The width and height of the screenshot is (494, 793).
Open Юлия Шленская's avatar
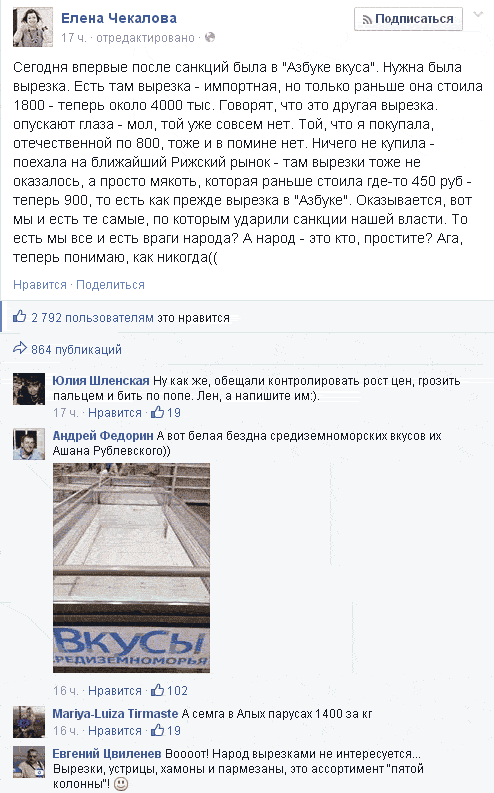[29, 389]
